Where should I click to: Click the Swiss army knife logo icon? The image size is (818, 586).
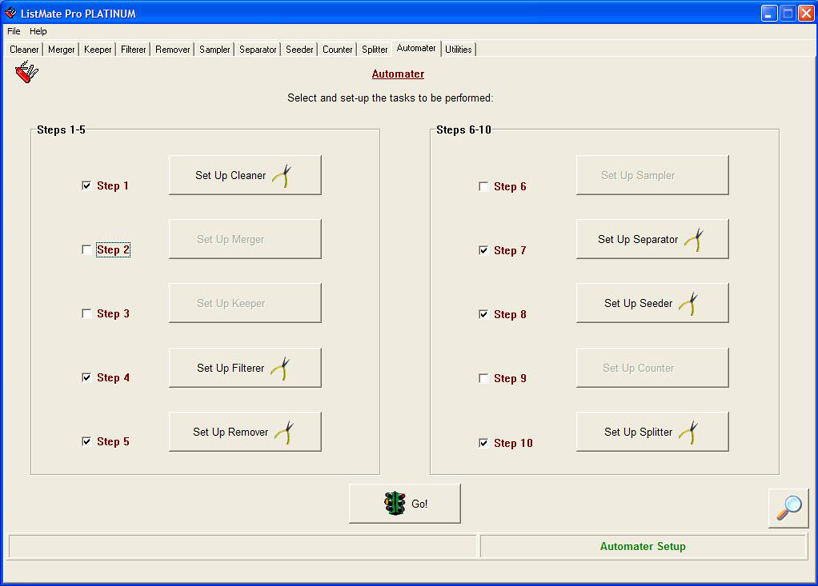27,73
